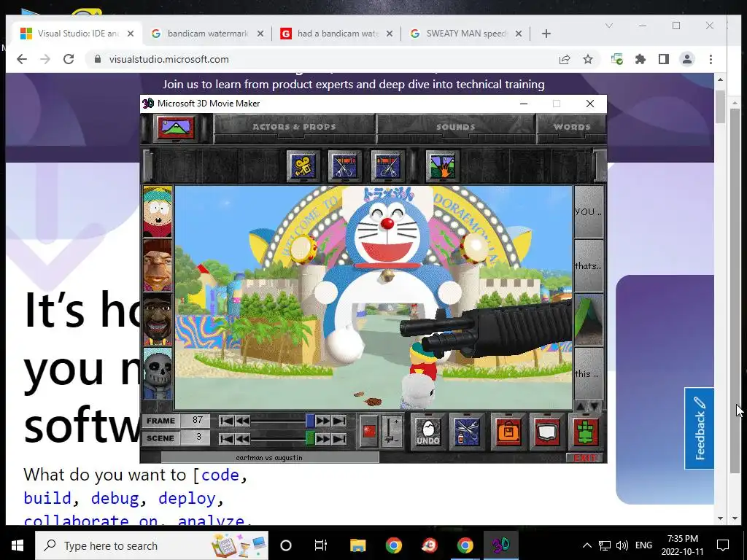Click the Share this page icon
Screen dimensions: 747x560
565,59
